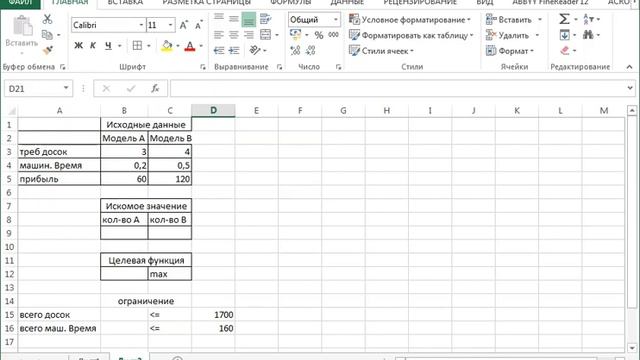The width and height of the screenshot is (640, 360).
Task: Select the Format Painter brush icon
Action: (x=47, y=51)
